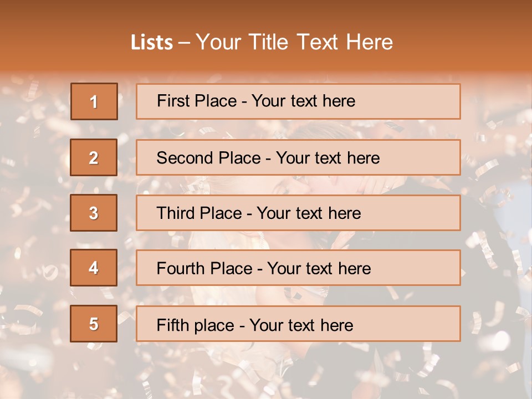Click the words 'Second Place'
Image resolution: width=532 pixels, height=399 pixels.
coord(208,158)
